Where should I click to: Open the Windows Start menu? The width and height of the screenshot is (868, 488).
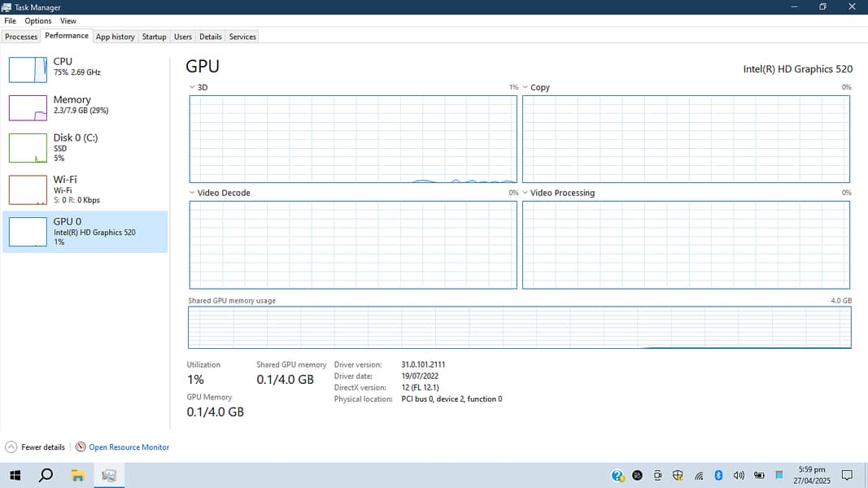[15, 475]
